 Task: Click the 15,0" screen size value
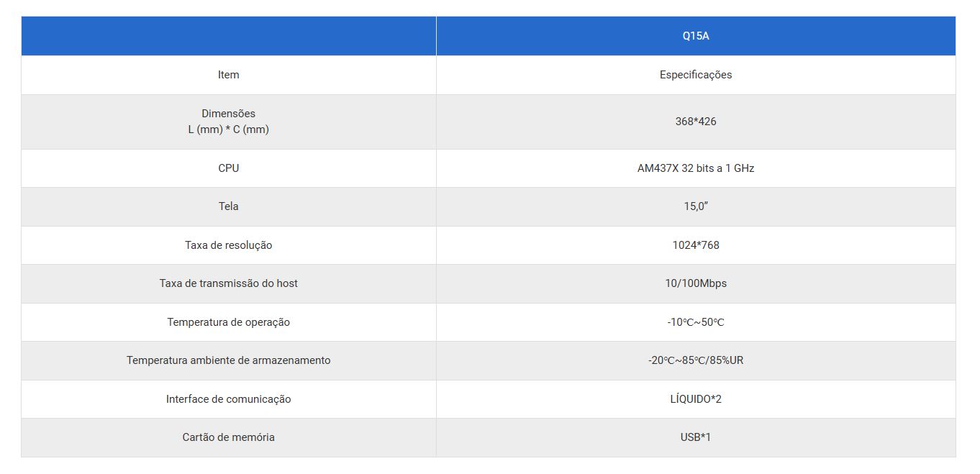[695, 206]
